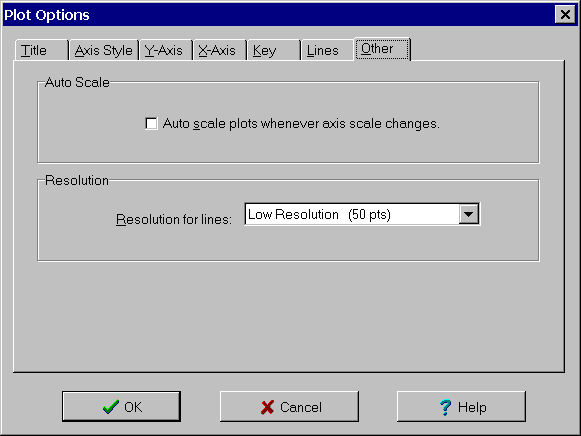Click the 'Resolution for lines:' label
The height and width of the screenshot is (436, 581).
coord(174,219)
